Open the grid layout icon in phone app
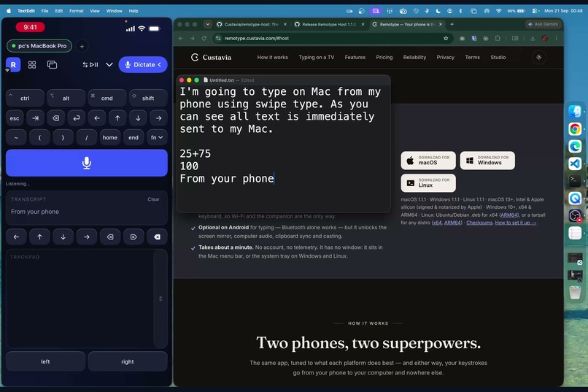Viewport: 588px width, 392px height. 32,64
